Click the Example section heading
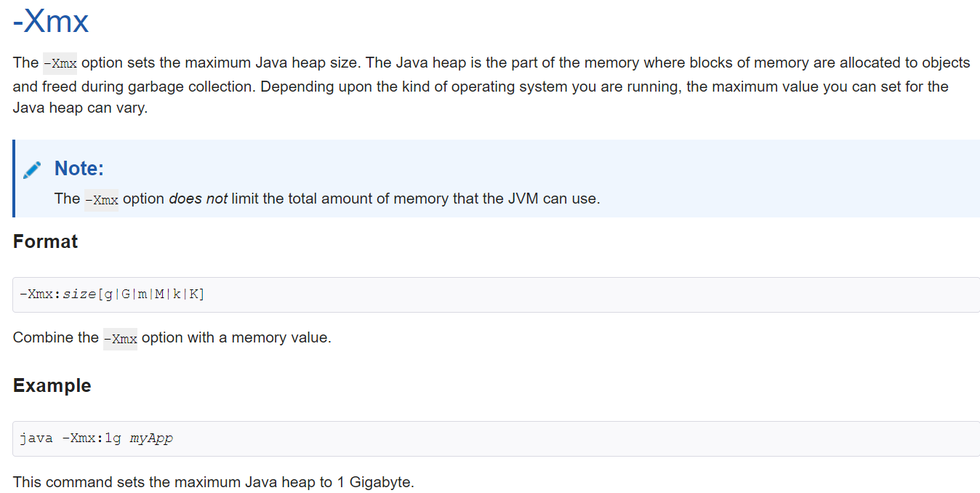Viewport: 980px width, 493px height. [x=52, y=385]
